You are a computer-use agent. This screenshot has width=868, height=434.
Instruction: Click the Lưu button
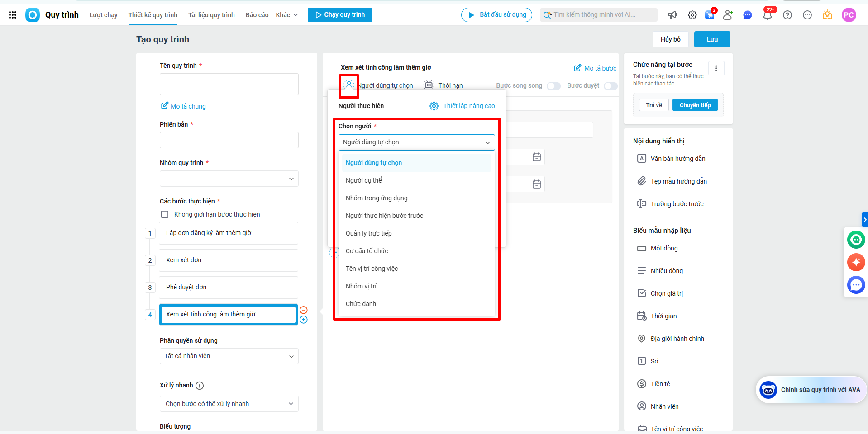tap(712, 39)
